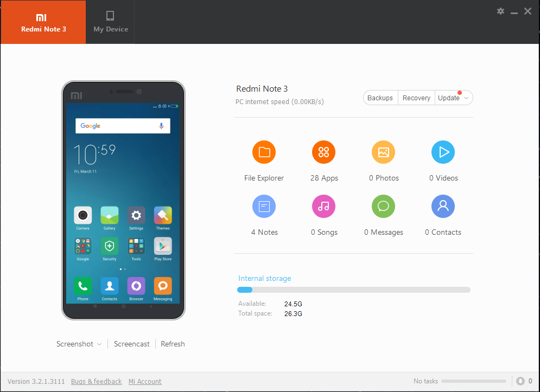Open Backups for Redmi Note 3
This screenshot has width=540, height=392.
click(x=380, y=98)
